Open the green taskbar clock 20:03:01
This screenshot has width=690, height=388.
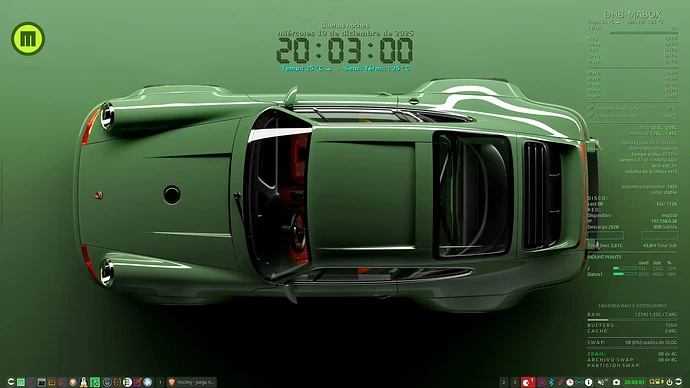(x=634, y=382)
